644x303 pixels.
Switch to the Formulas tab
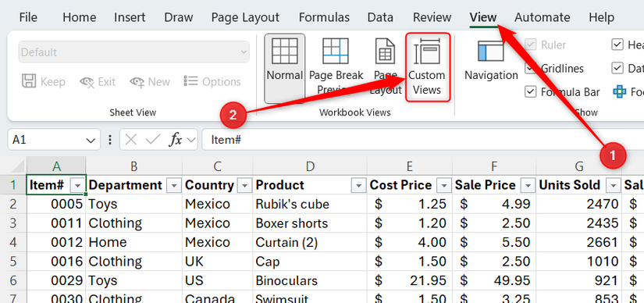pos(324,17)
